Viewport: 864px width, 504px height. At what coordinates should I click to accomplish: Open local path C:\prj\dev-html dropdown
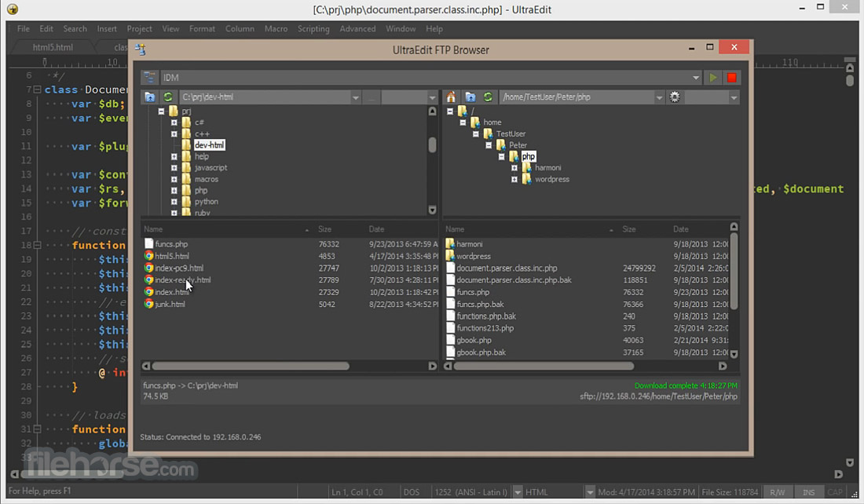coord(355,97)
